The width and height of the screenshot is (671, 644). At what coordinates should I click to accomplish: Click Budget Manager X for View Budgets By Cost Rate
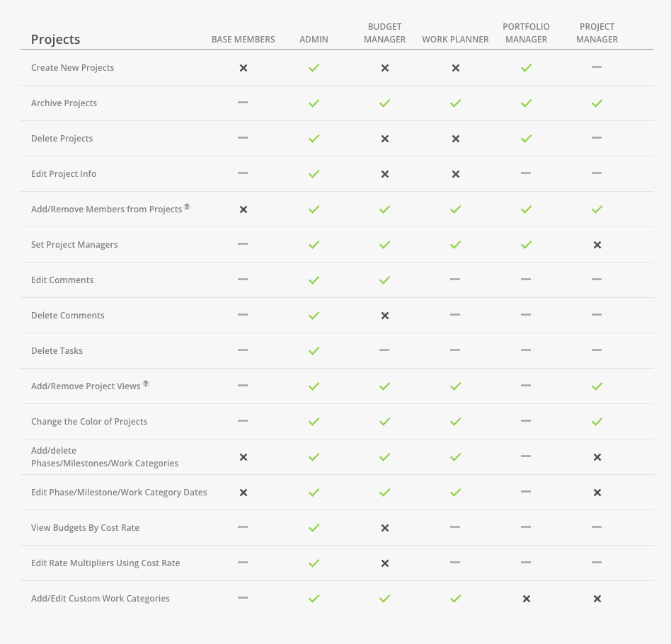coord(385,528)
